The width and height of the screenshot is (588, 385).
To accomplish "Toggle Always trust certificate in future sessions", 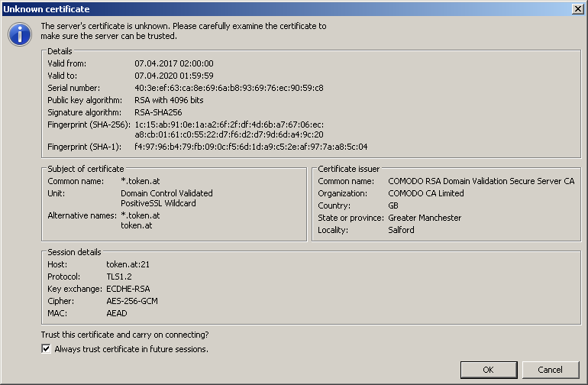I will point(47,349).
